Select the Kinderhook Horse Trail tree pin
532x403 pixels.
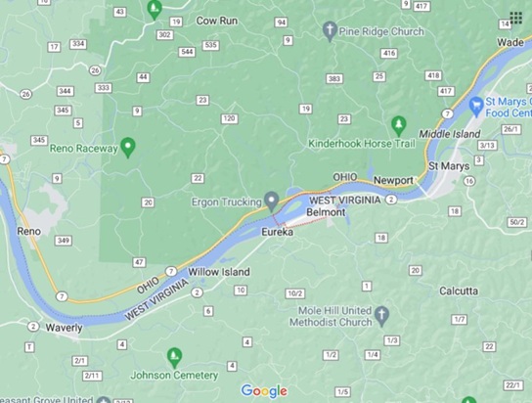click(399, 126)
